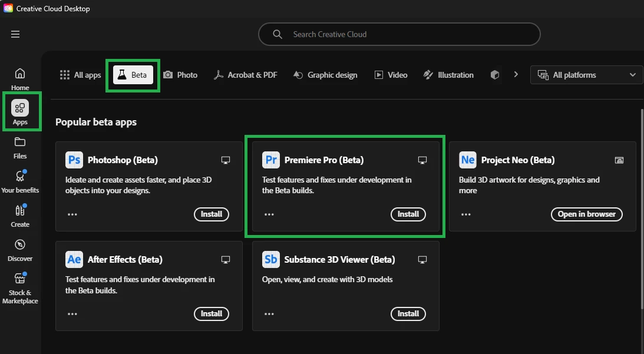
Task: Click the Popular beta apps heading
Action: [x=96, y=122]
